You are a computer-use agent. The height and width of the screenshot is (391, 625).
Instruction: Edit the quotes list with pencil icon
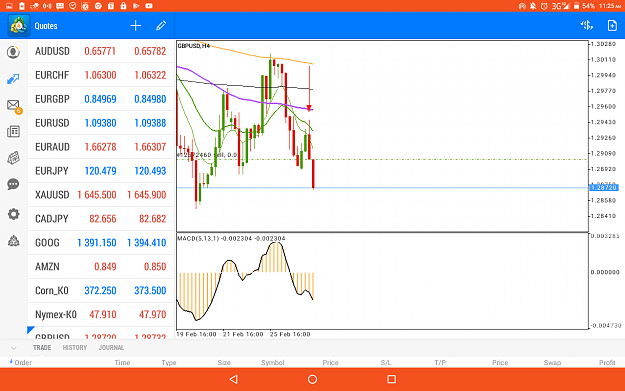(x=161, y=26)
